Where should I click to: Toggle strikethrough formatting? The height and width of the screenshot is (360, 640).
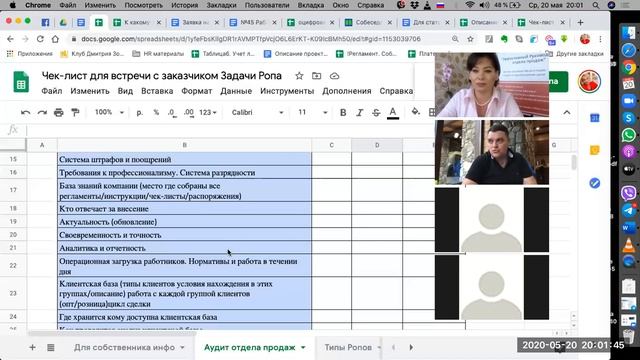click(x=376, y=112)
